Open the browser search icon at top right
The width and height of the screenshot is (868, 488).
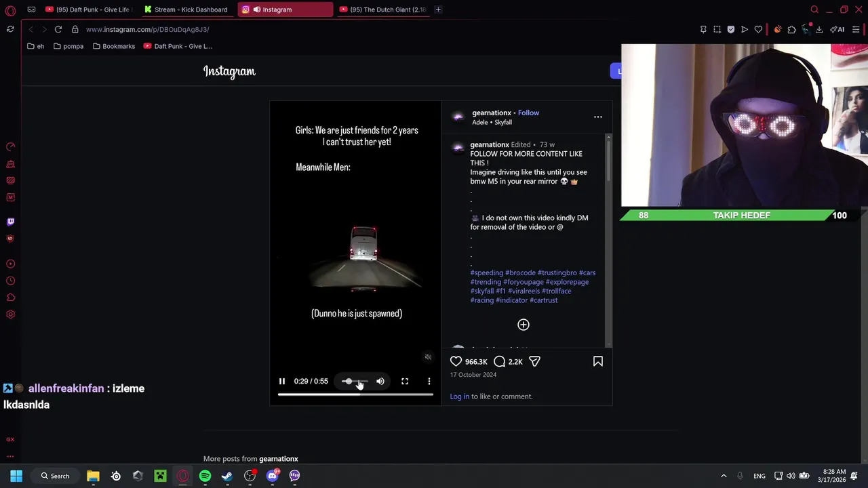click(814, 9)
